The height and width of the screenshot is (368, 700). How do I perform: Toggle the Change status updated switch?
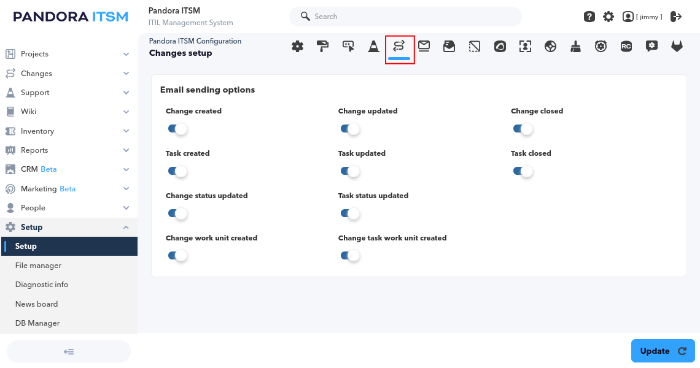pos(177,213)
